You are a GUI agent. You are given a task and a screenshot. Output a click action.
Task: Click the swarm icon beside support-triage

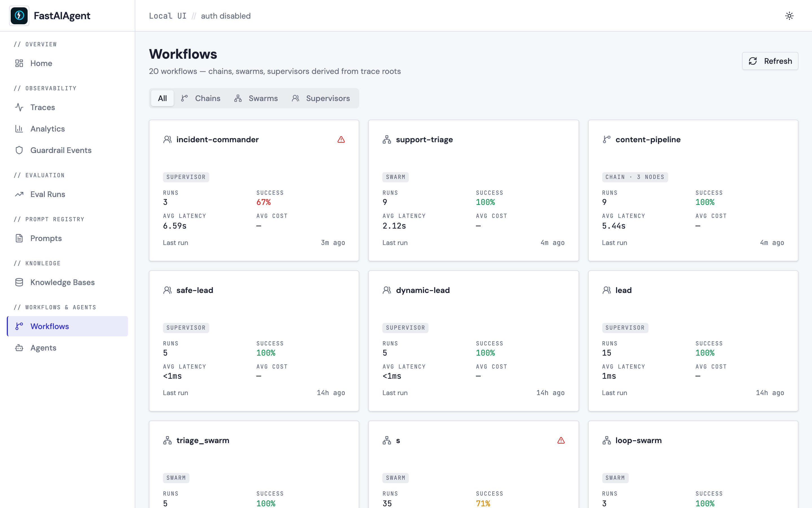click(x=387, y=139)
